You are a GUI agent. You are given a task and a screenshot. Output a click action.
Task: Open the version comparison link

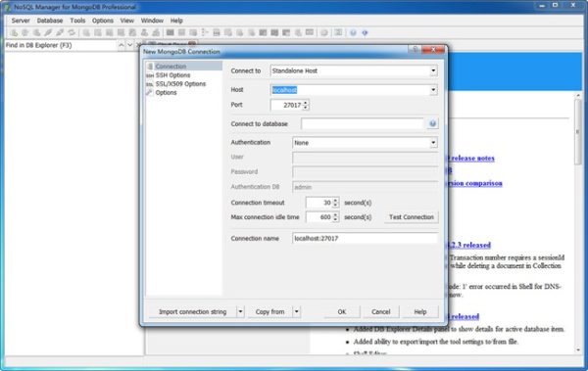(474, 183)
